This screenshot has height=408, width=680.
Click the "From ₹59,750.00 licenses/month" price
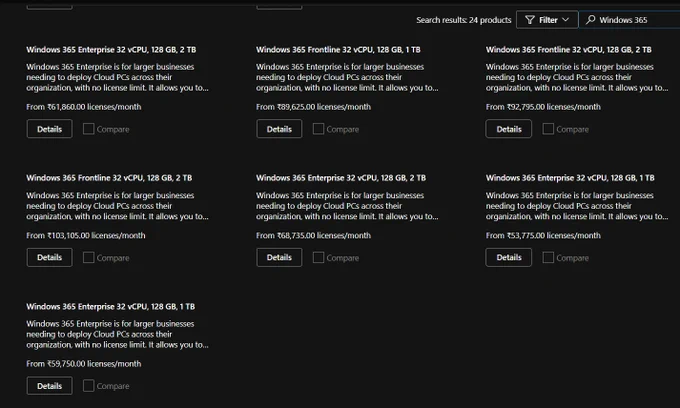coord(84,364)
